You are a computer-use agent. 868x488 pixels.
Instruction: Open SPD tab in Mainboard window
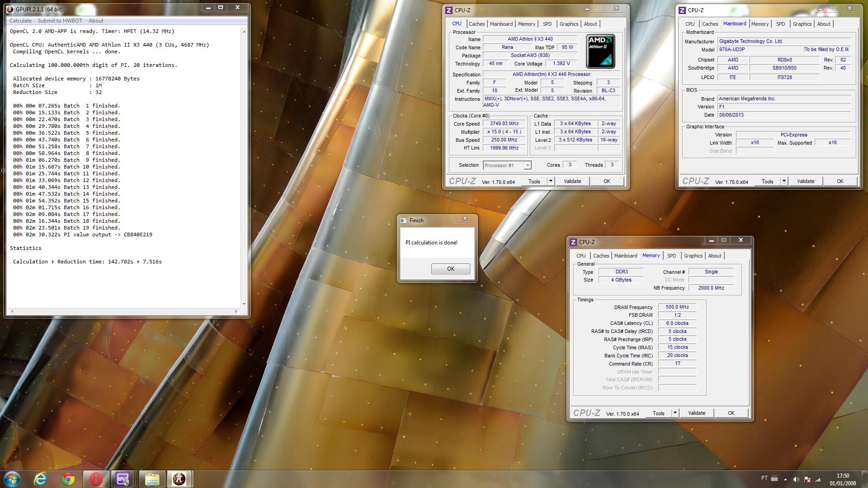(x=780, y=24)
